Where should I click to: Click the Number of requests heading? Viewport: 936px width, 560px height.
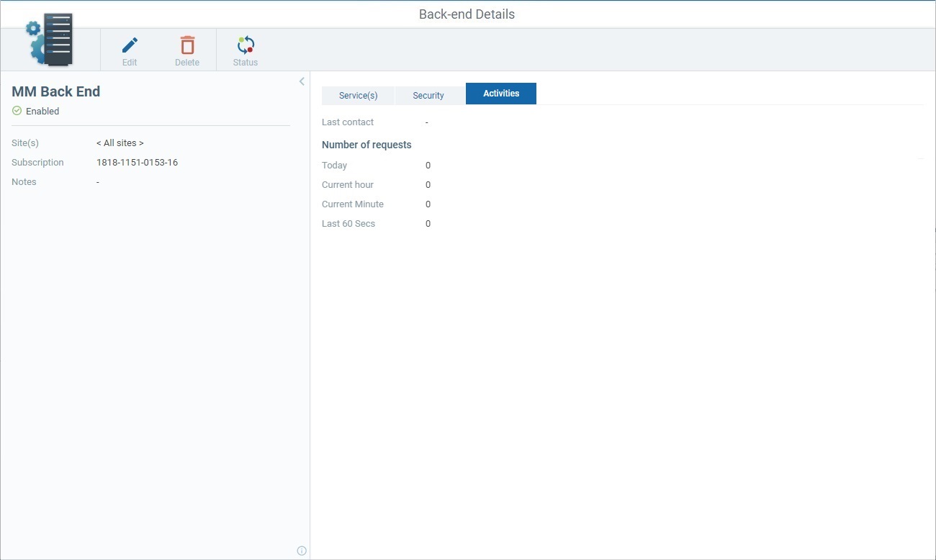[366, 144]
